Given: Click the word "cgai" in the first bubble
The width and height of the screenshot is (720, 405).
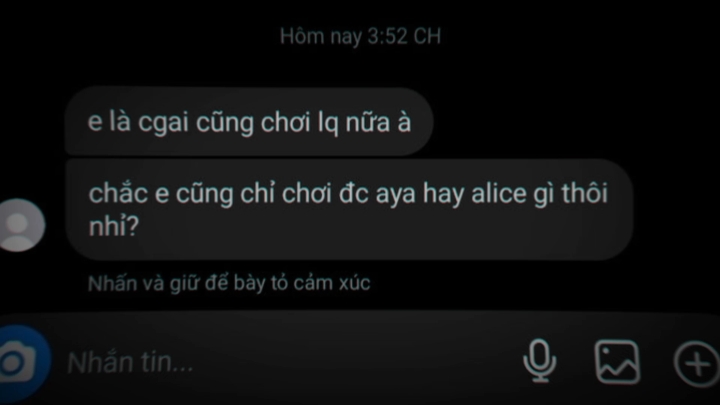Looking at the screenshot, I should [163, 123].
